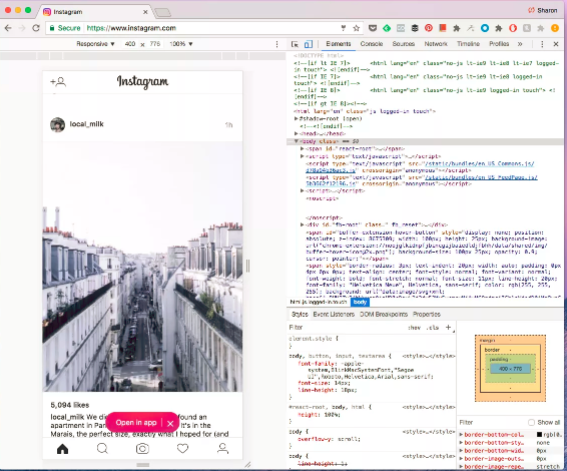Click the Paris street post photo
Image resolution: width=567 pixels, height=471 pixels.
pos(142,267)
